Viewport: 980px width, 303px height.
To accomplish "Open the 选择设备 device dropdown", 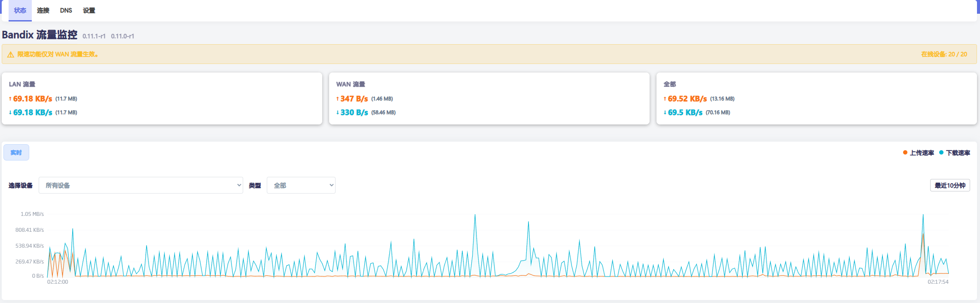I will pos(140,185).
